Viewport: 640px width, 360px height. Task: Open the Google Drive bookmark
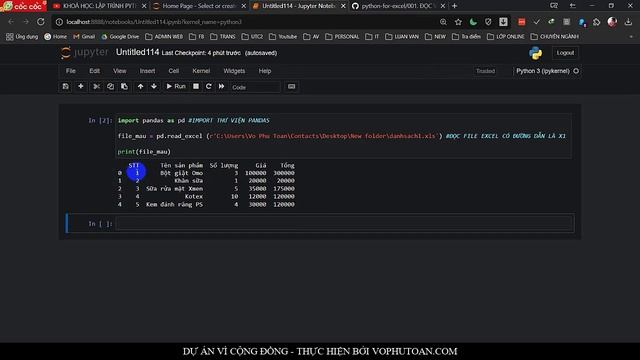pyautogui.click(x=120, y=37)
